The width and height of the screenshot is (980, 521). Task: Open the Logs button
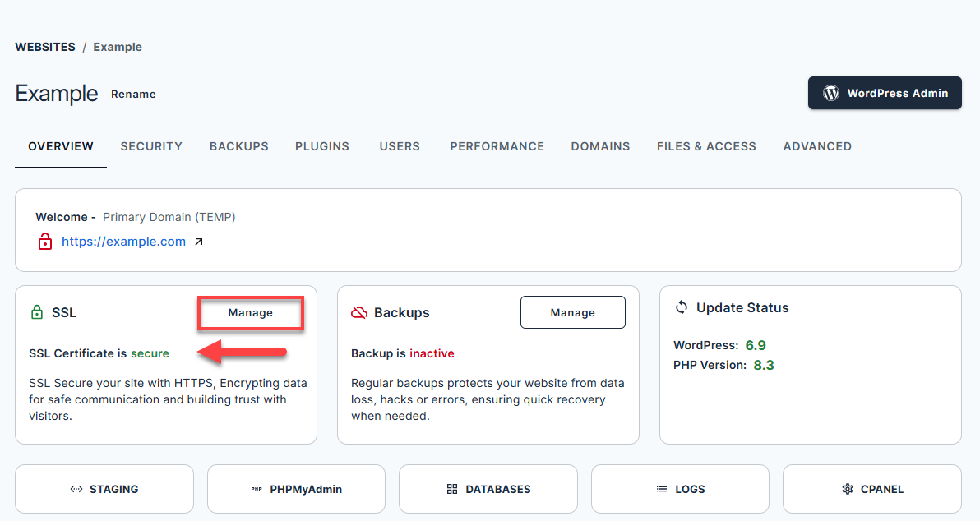coord(680,489)
